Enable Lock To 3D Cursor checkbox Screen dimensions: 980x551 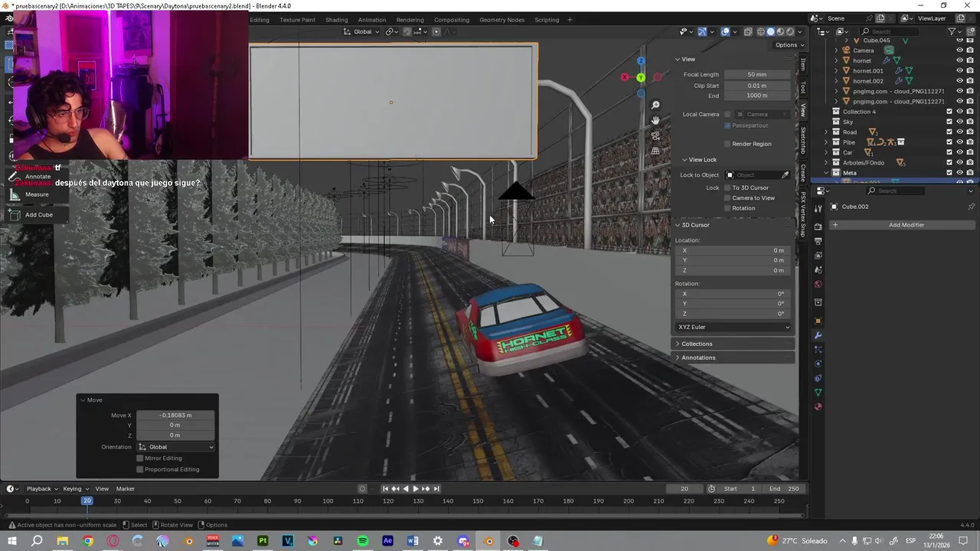pos(727,187)
